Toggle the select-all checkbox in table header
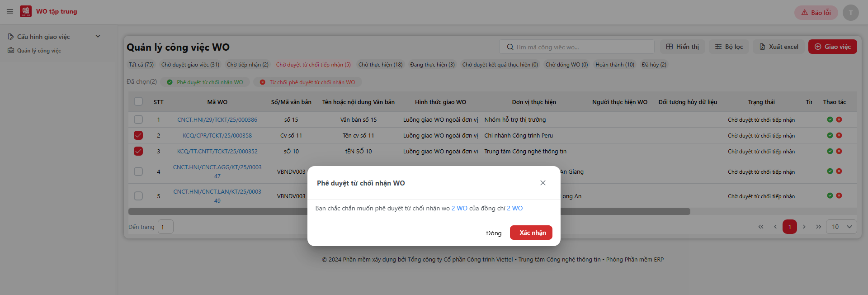 pos(138,102)
